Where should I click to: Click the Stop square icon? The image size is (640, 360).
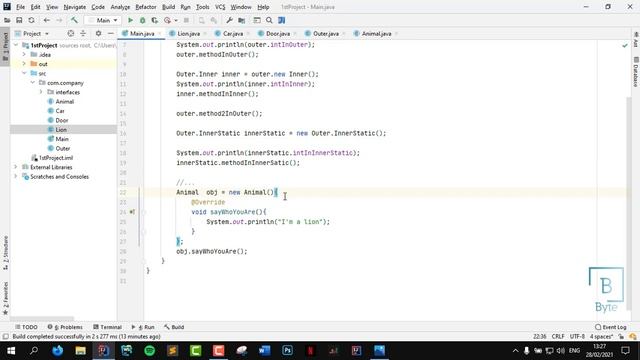(186, 20)
